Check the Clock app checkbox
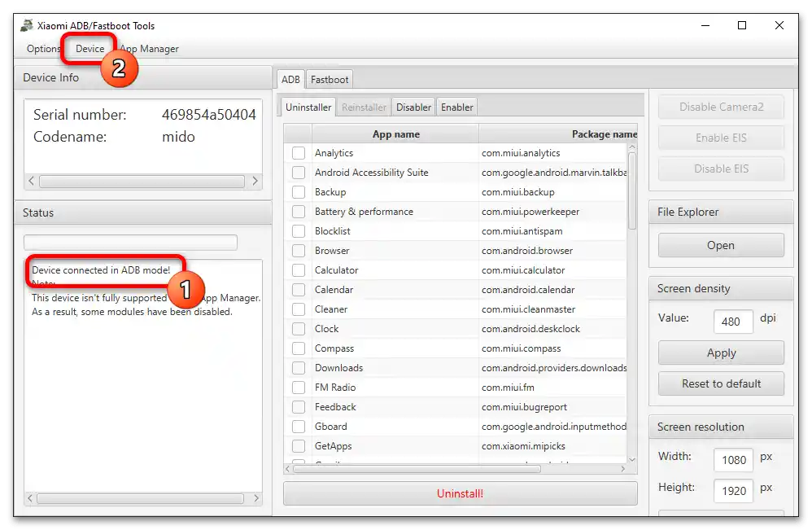The width and height of the screenshot is (812, 530). 299,329
